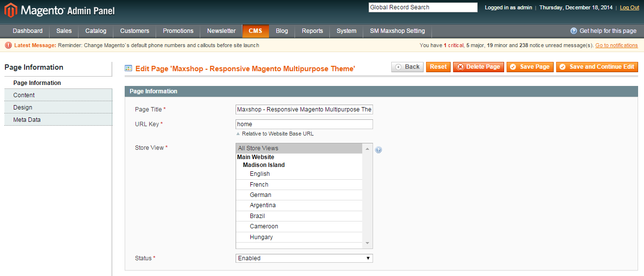Click the URL Key input field
The height and width of the screenshot is (276, 644).
click(x=304, y=124)
